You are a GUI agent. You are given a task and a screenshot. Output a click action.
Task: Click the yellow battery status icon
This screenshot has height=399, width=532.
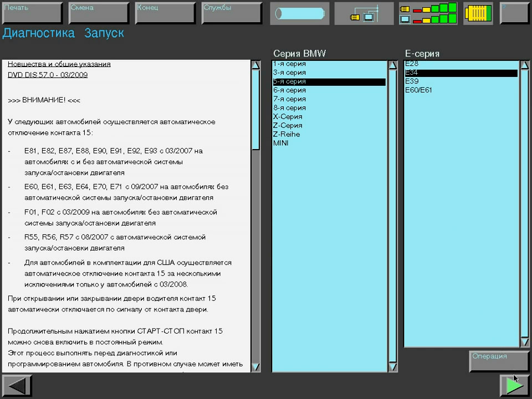pos(478,13)
